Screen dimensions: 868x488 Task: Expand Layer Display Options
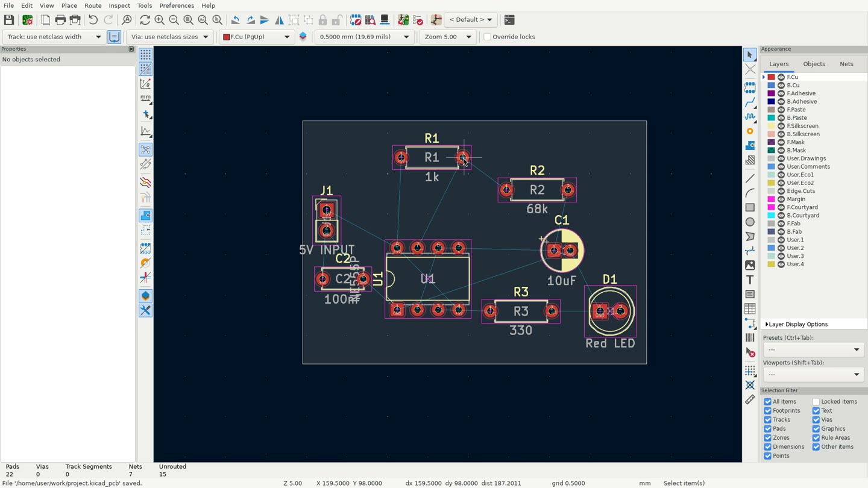[x=796, y=324]
